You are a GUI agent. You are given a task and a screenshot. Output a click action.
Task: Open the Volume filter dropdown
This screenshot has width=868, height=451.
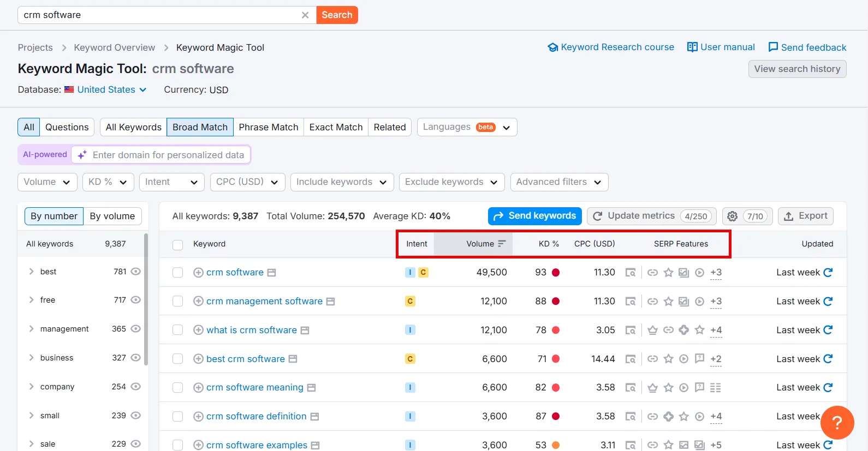(47, 182)
